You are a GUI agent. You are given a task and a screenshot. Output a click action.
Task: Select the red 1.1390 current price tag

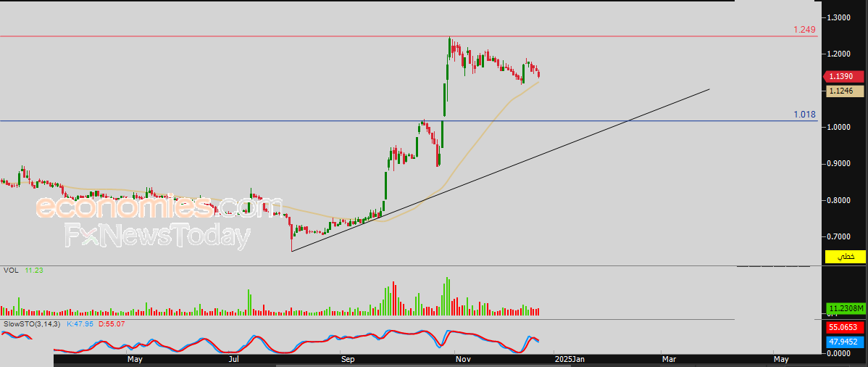[843, 76]
